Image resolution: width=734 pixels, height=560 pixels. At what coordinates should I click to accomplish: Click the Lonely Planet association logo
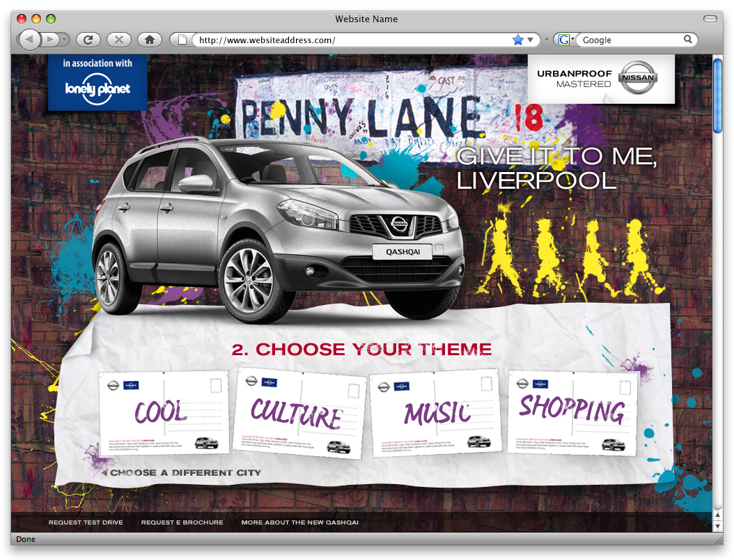[x=97, y=82]
